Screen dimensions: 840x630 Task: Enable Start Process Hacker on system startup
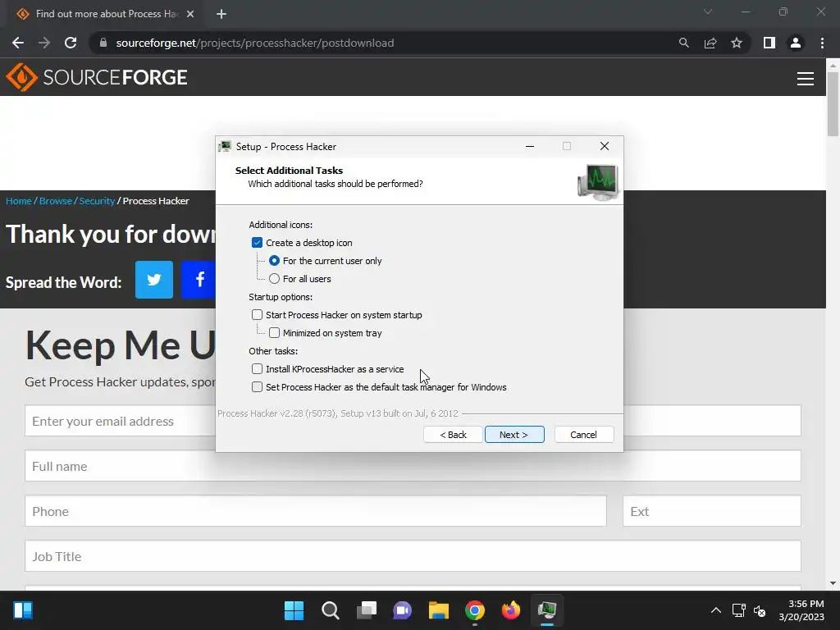tap(257, 315)
